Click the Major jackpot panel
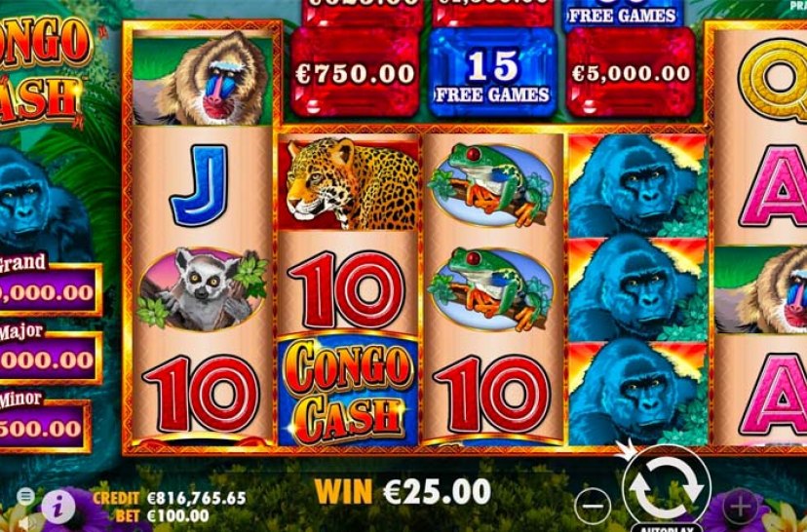Viewport: 807px width, 532px height. coord(48,355)
